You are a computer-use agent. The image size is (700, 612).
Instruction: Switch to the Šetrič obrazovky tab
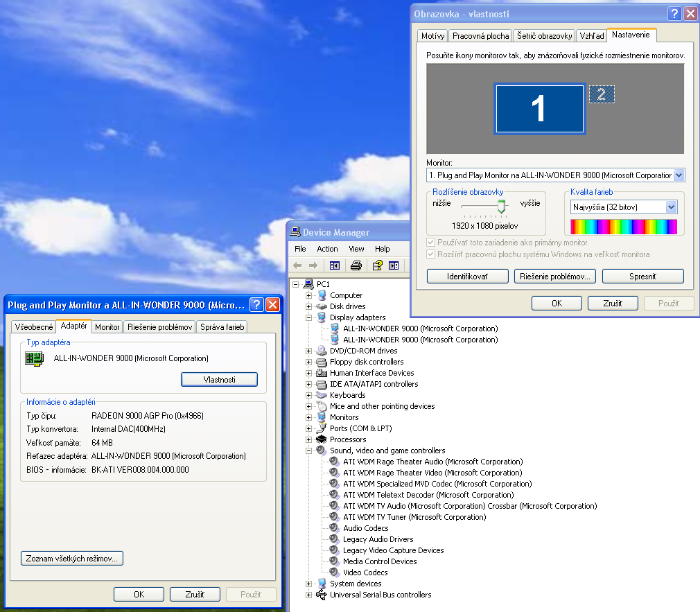click(x=544, y=36)
